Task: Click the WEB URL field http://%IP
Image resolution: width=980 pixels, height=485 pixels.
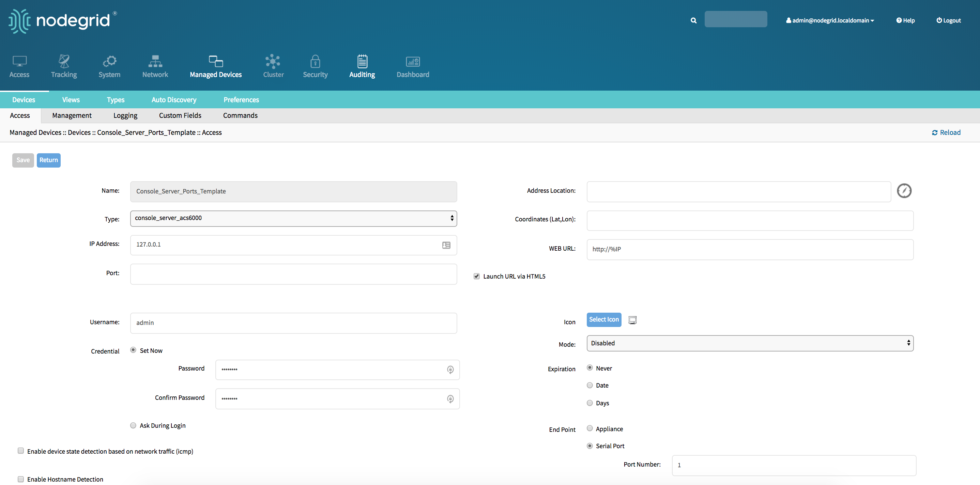Action: pyautogui.click(x=750, y=250)
